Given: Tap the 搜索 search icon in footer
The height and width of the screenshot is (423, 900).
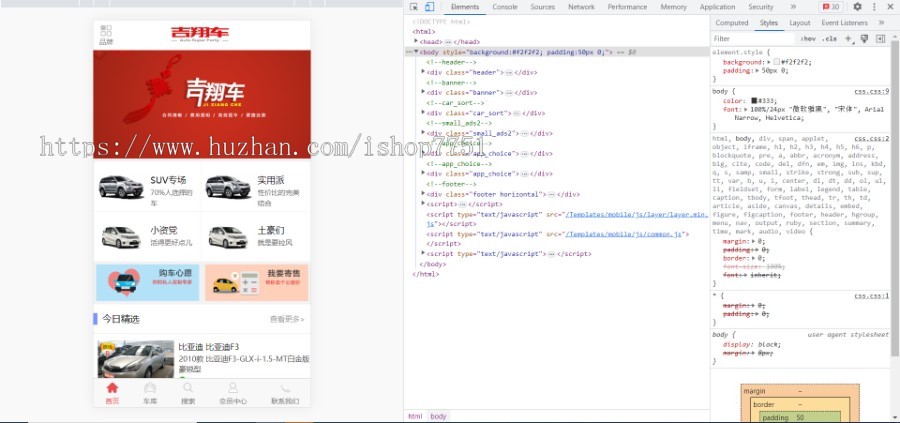Looking at the screenshot, I should click(188, 388).
